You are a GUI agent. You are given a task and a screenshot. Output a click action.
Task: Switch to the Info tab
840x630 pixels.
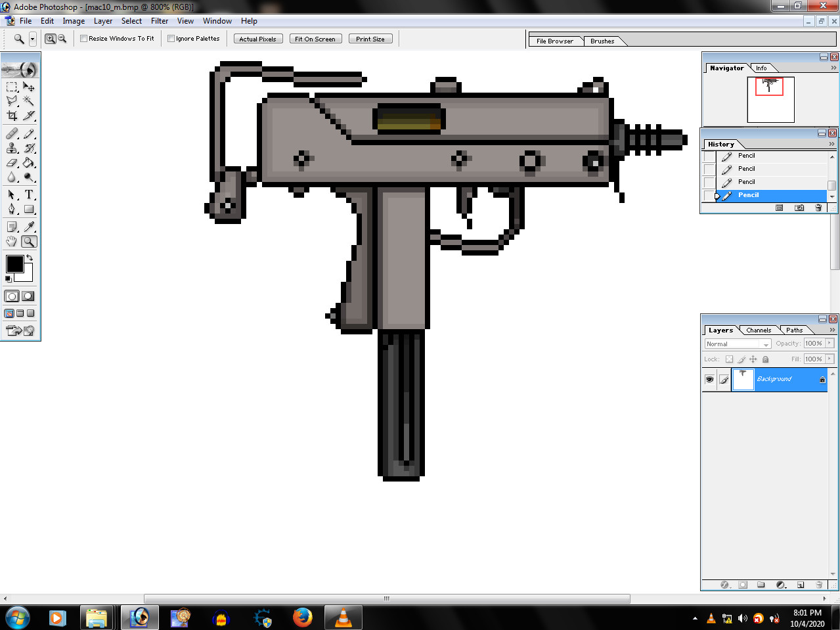coord(761,68)
